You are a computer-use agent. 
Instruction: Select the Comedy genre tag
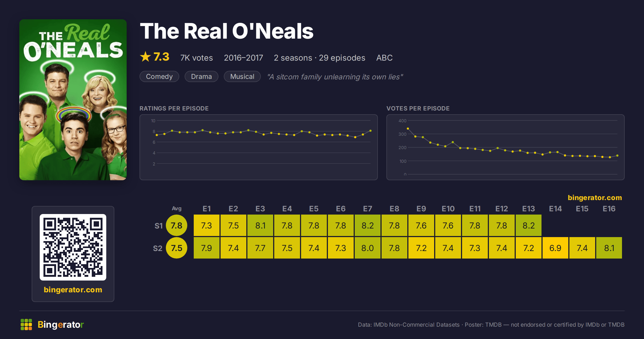click(x=159, y=76)
